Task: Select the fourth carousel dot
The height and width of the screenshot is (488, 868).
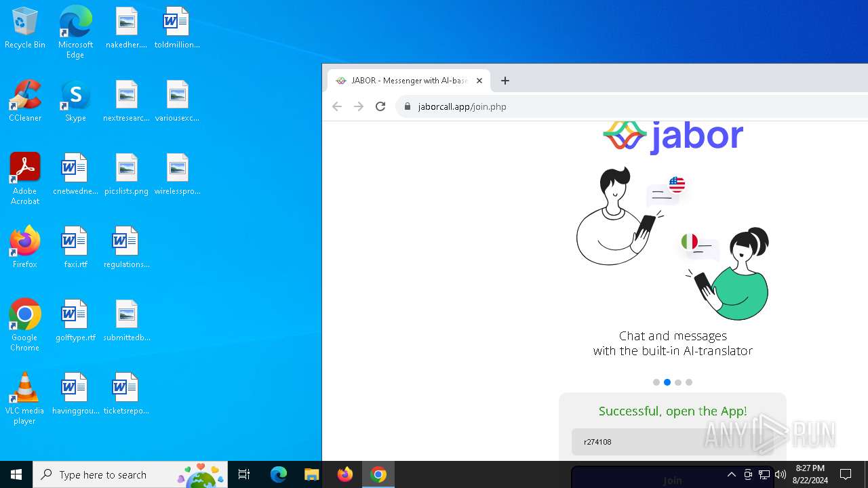Action: [689, 382]
